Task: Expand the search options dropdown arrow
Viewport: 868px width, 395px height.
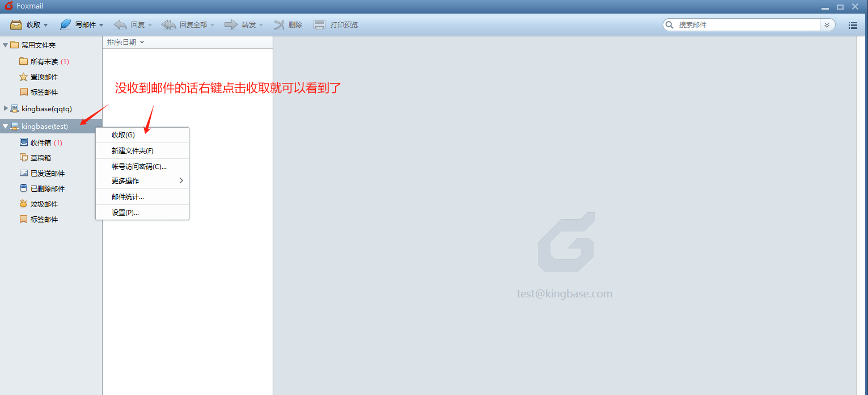Action: coord(827,25)
